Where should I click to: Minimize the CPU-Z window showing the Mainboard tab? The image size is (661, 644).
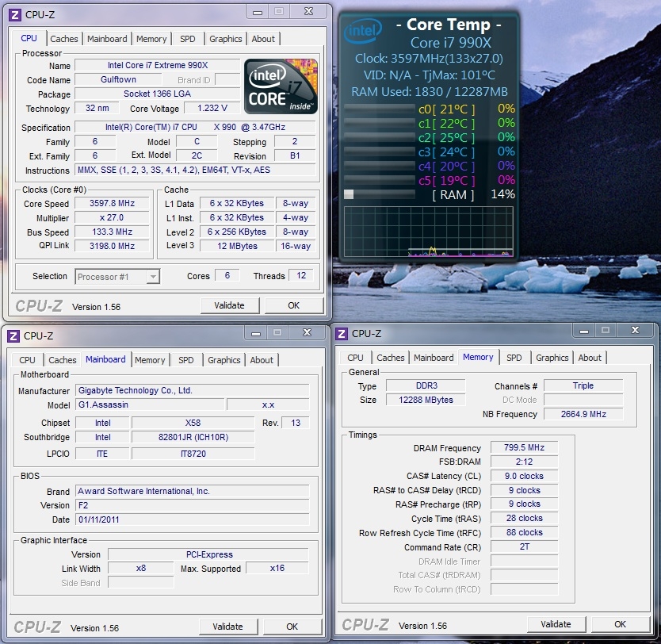tap(255, 333)
